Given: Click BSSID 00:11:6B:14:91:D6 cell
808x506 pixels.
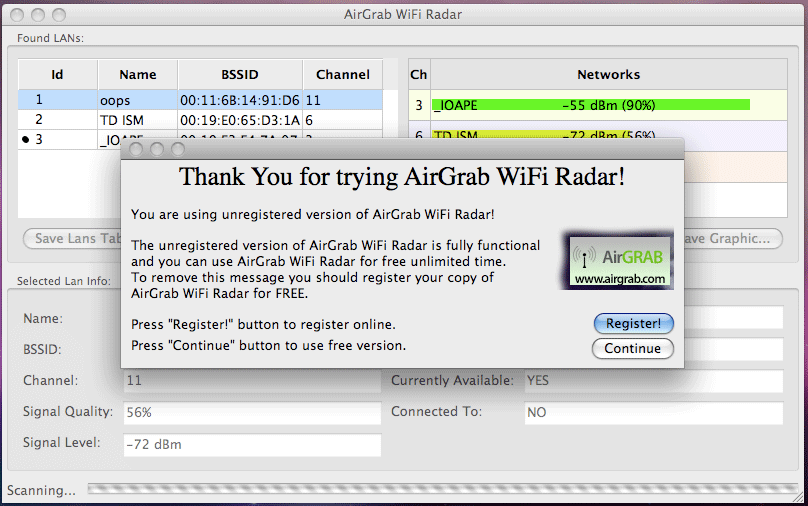Looking at the screenshot, I should (240, 100).
